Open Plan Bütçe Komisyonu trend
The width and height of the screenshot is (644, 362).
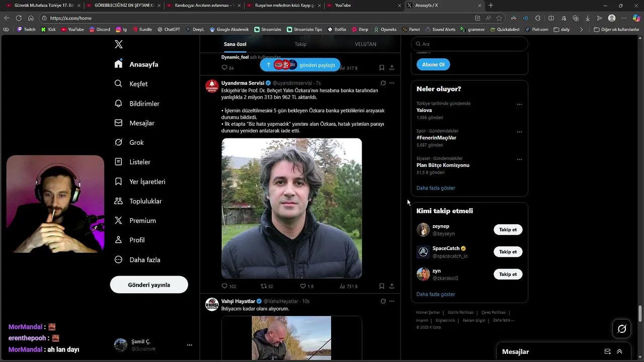(x=443, y=165)
